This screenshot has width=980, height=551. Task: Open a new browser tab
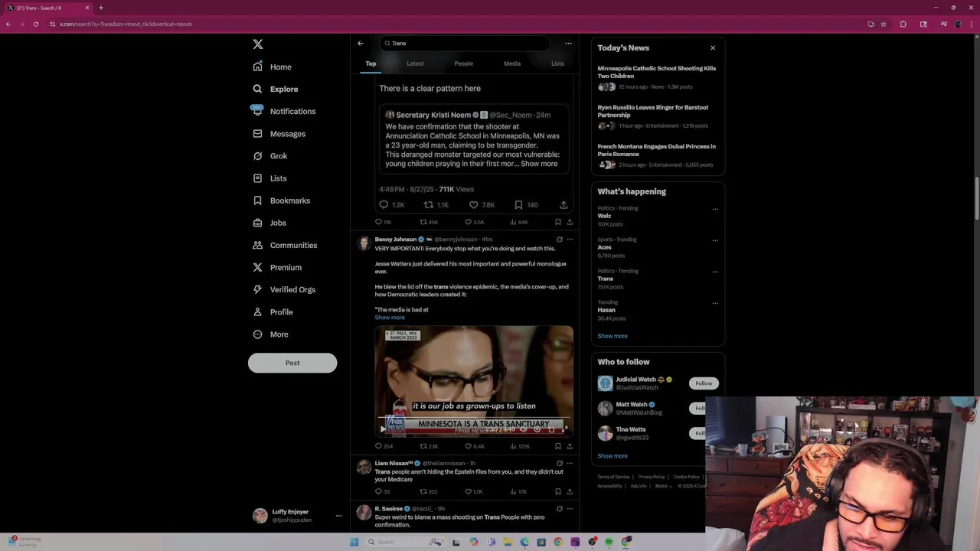click(100, 8)
